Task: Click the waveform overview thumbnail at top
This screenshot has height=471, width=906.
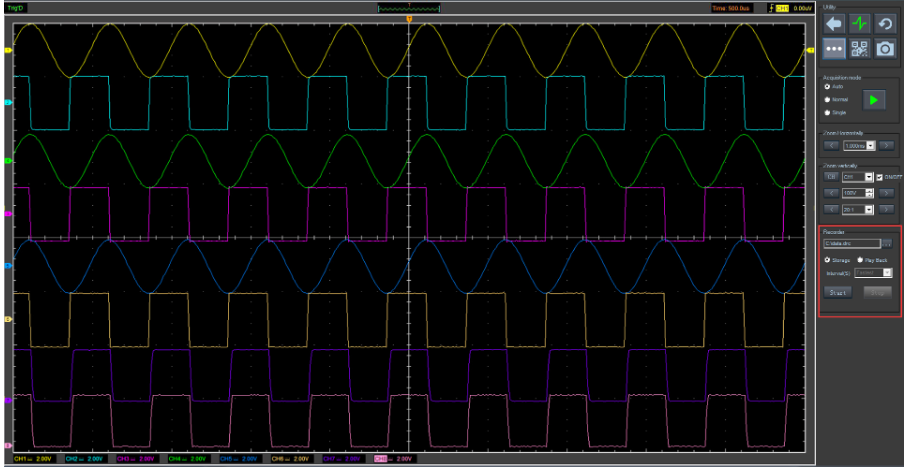Action: tap(409, 8)
